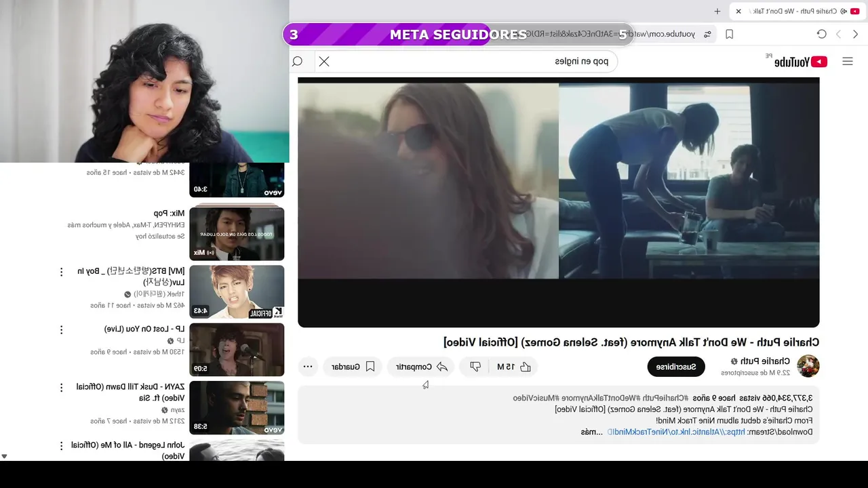Click the search magnifier icon

click(297, 62)
